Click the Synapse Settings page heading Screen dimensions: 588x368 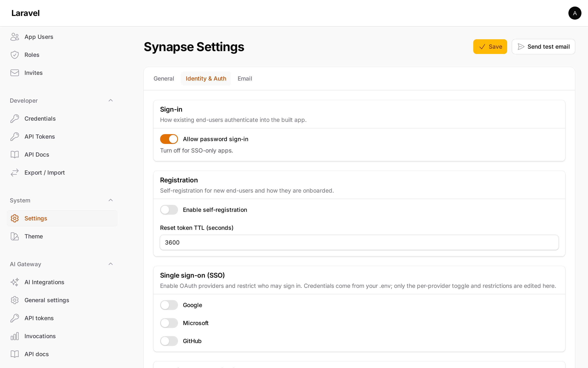[x=194, y=47]
